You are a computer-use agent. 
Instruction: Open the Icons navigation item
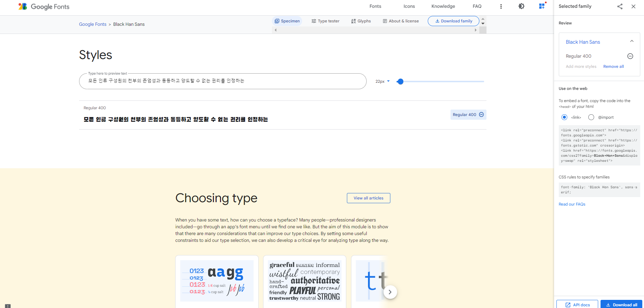coord(409,6)
